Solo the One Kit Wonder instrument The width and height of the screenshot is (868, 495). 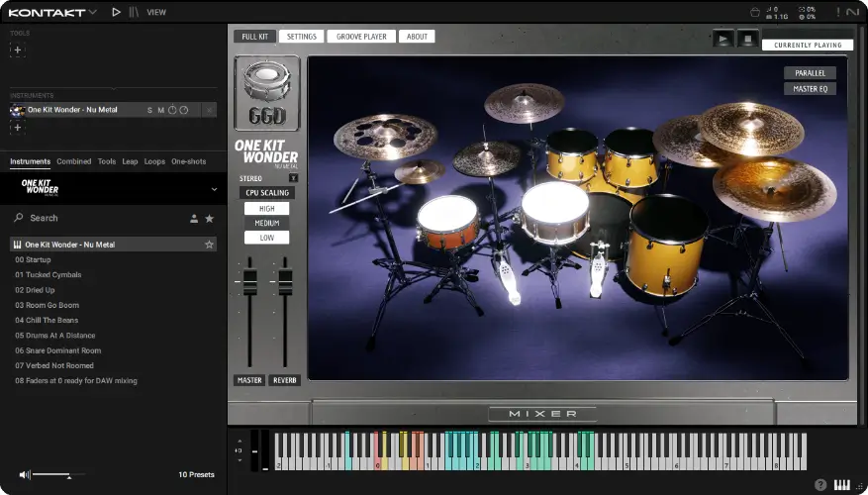pyautogui.click(x=149, y=110)
